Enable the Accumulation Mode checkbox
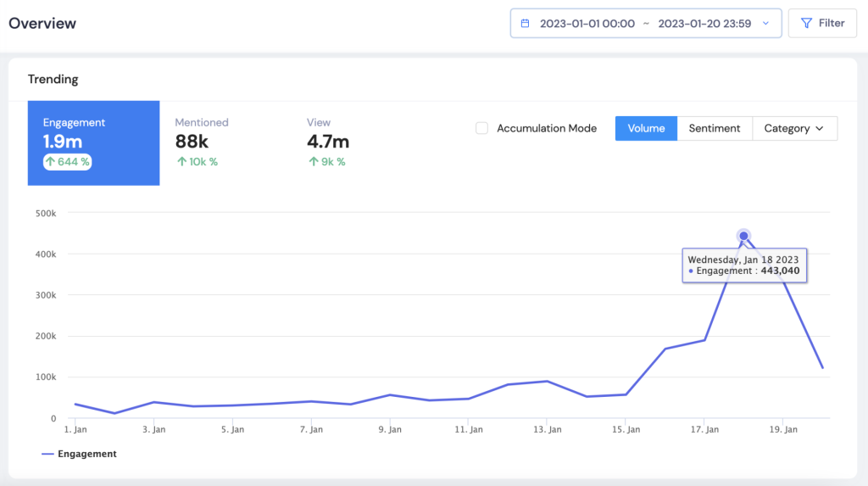 pos(481,128)
